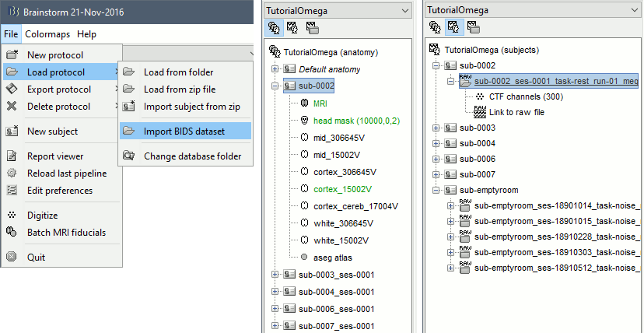Select the CTF channels (300) icon
The image size is (644, 333).
[480, 96]
